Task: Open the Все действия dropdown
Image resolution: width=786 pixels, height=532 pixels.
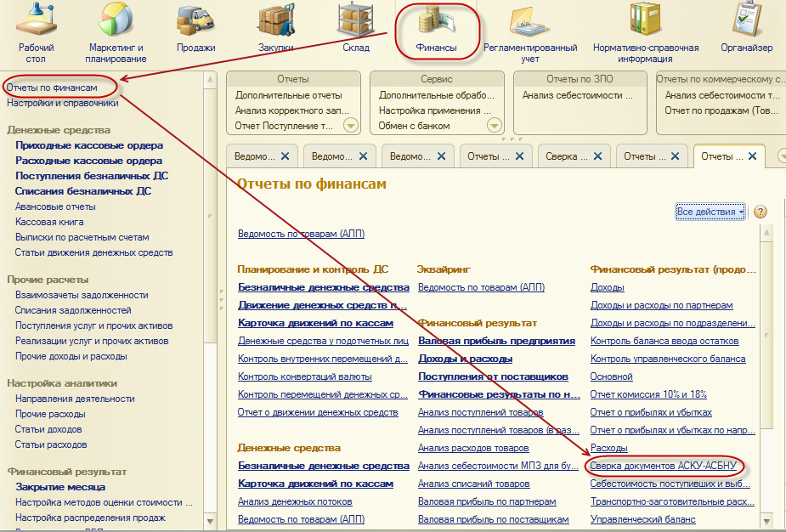Action: pos(710,212)
